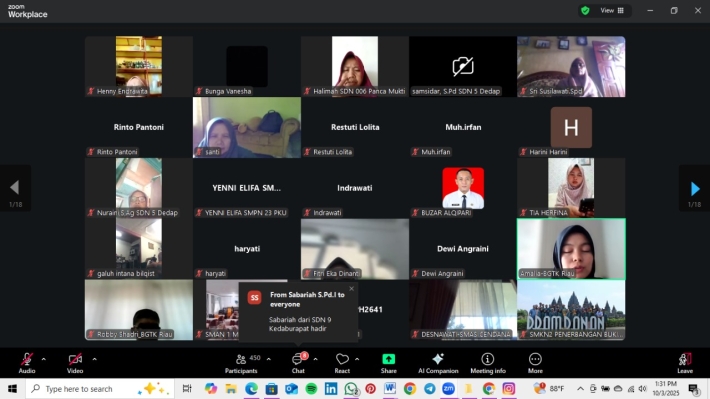This screenshot has height=399, width=710.
Task: Click the green encryption shield icon
Action: 585,10
